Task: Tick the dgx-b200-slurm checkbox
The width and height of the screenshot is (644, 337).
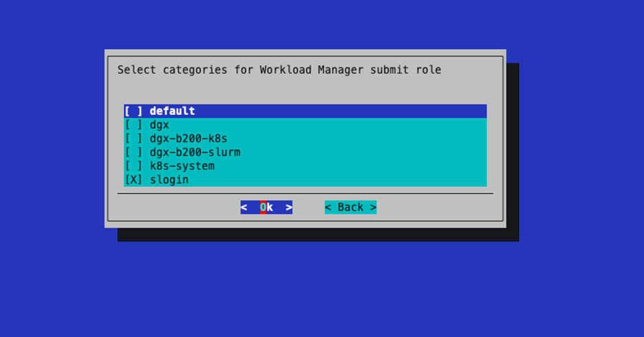Action: pyautogui.click(x=133, y=153)
